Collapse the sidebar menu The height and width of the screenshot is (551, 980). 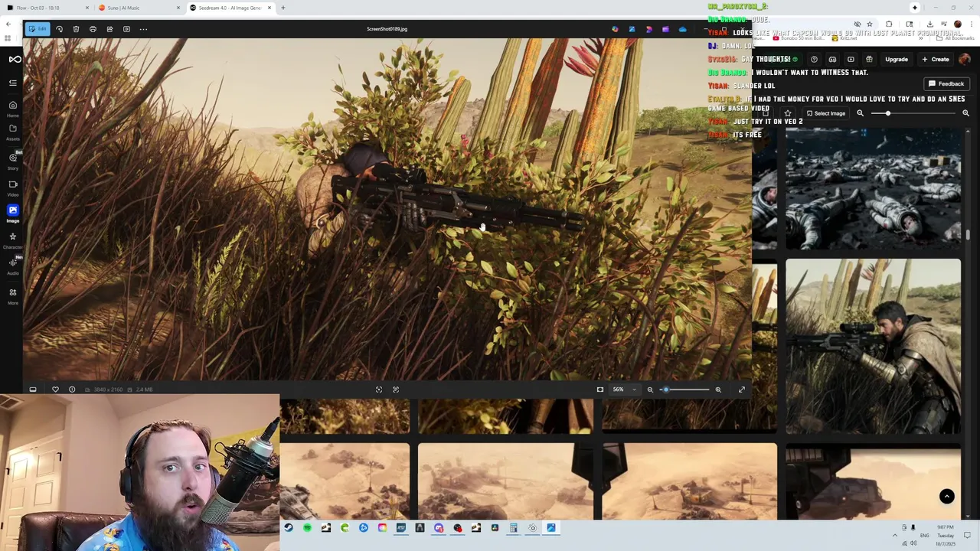[x=13, y=83]
